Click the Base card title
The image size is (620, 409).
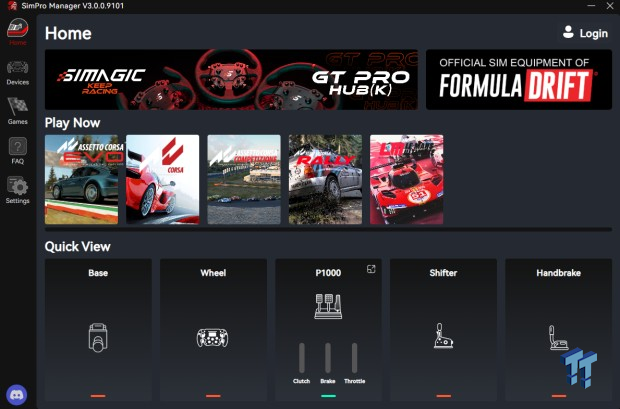coord(98,273)
